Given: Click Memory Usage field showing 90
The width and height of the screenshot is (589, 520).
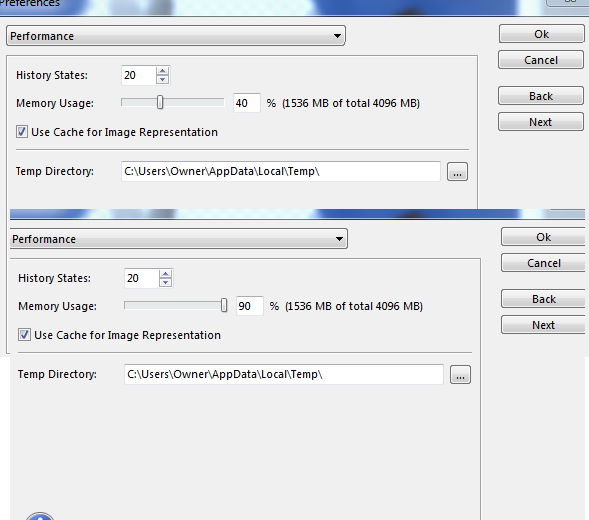Looking at the screenshot, I should (249, 306).
